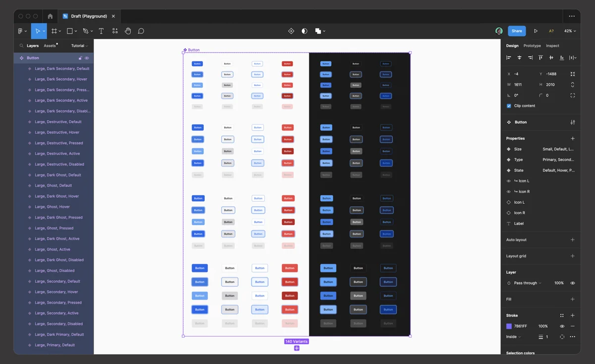
Task: Open the Figma main menu icon
Action: tap(20, 31)
